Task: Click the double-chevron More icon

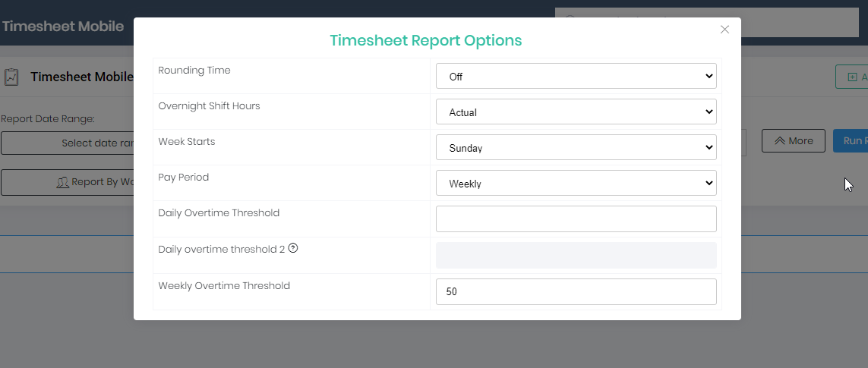Action: (779, 140)
